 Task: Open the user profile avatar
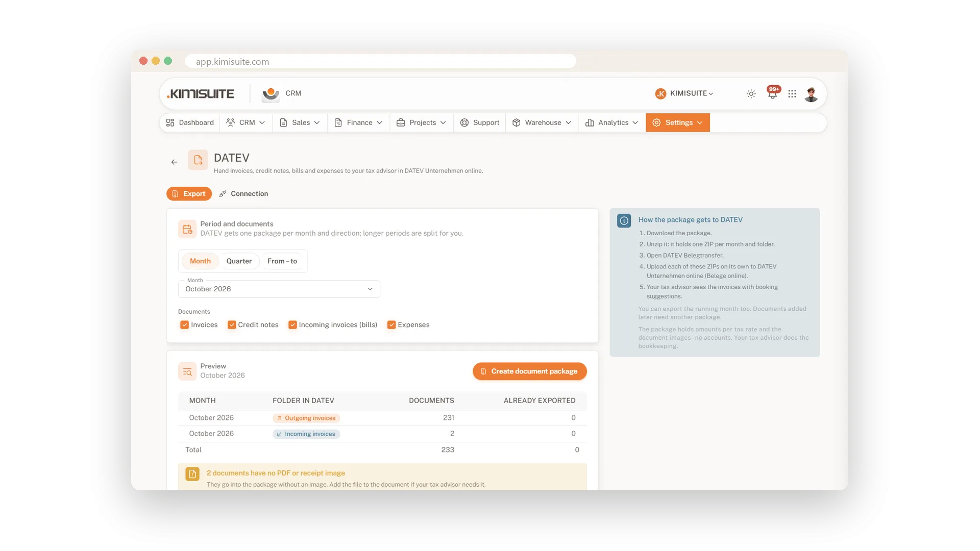point(811,94)
